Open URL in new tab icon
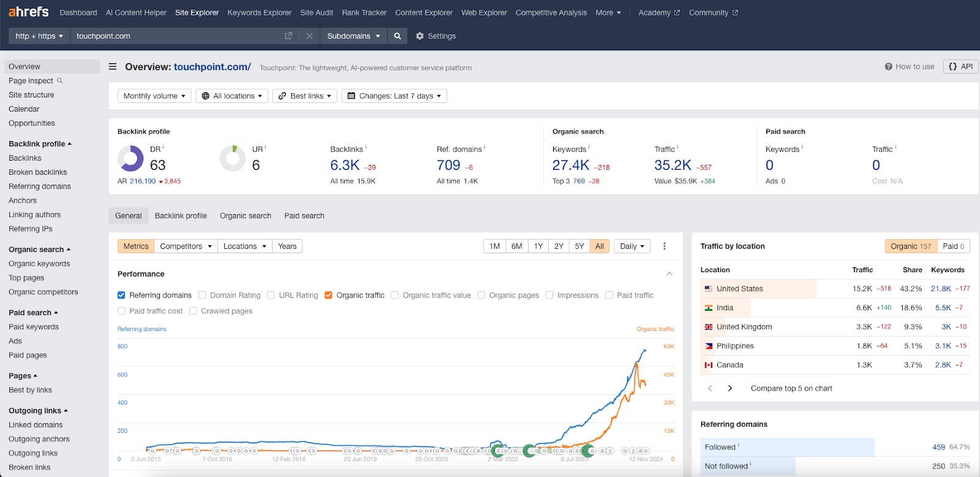 288,36
